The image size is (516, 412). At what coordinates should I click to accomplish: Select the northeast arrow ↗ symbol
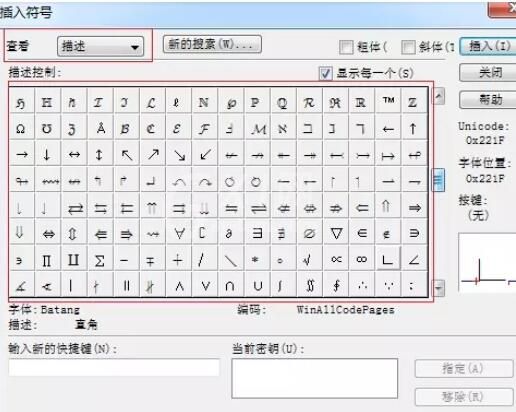pos(153,154)
